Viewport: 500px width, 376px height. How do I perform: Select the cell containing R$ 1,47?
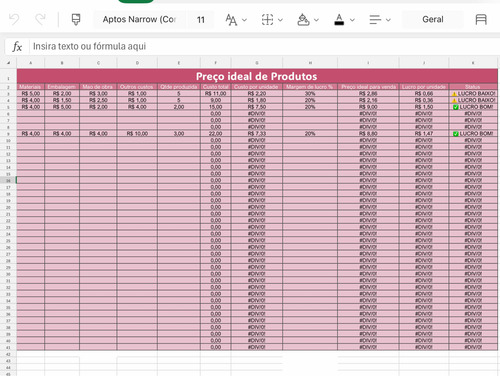point(424,134)
